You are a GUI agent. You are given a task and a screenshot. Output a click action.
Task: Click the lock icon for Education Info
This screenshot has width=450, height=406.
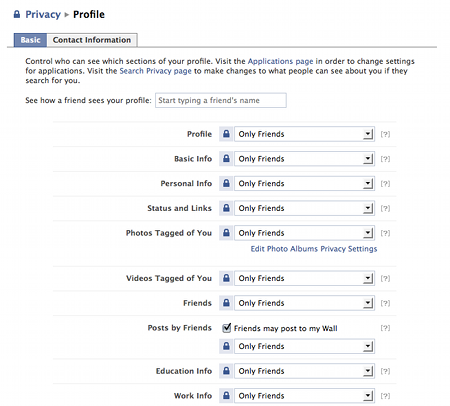(x=226, y=371)
